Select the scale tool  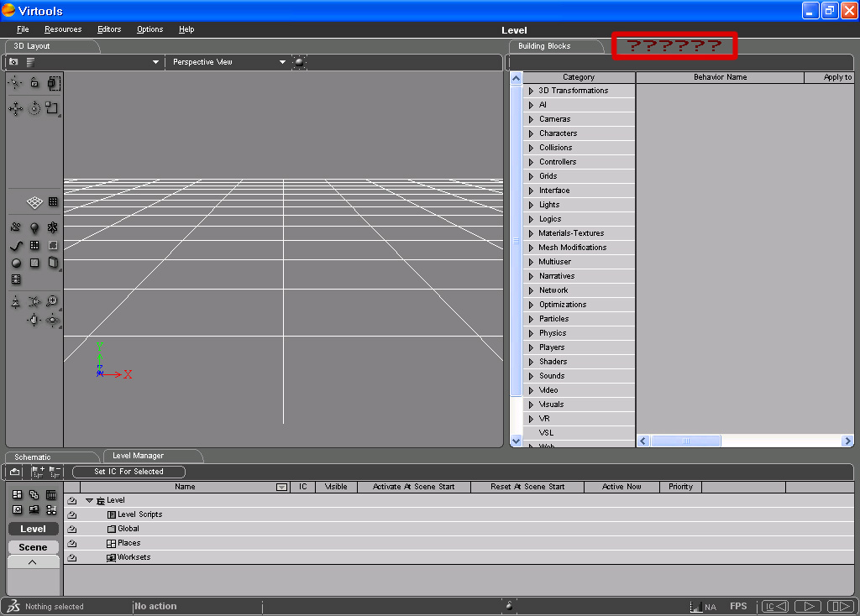(x=52, y=108)
